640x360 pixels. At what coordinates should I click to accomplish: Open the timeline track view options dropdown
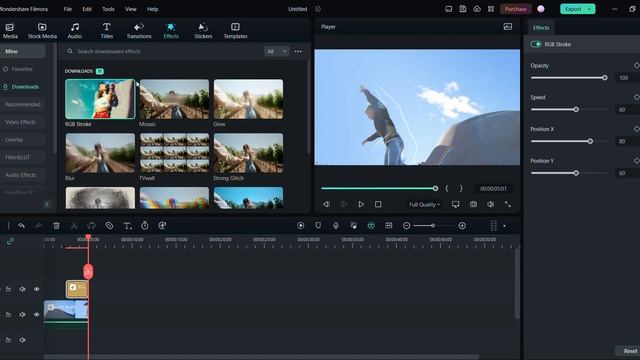(504, 226)
